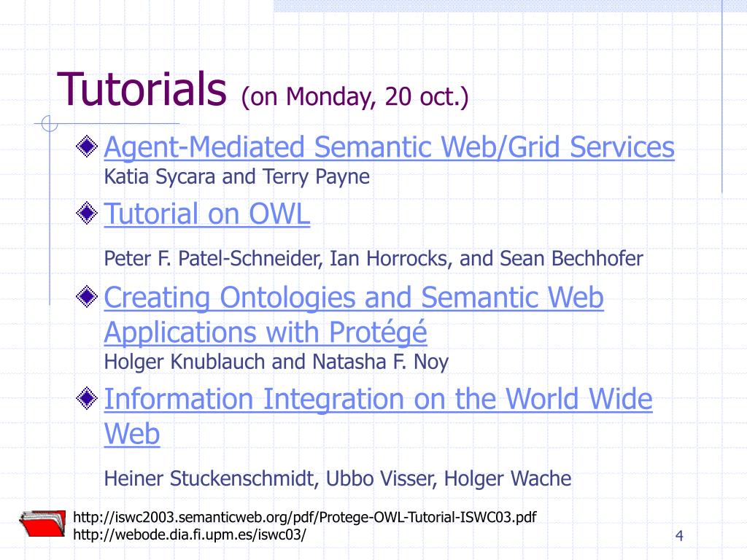Viewport: 747px width, 560px height.
Task: Open the Tutorial on OWL link
Action: point(206,214)
